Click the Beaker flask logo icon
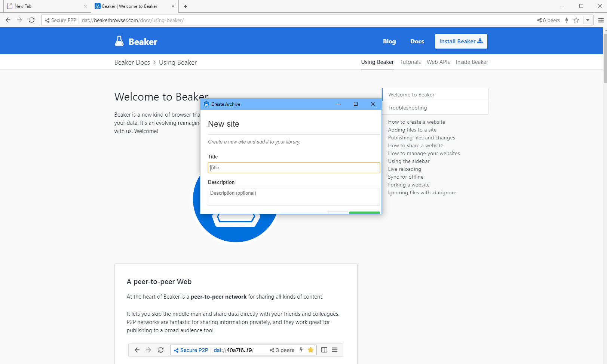 (x=119, y=41)
